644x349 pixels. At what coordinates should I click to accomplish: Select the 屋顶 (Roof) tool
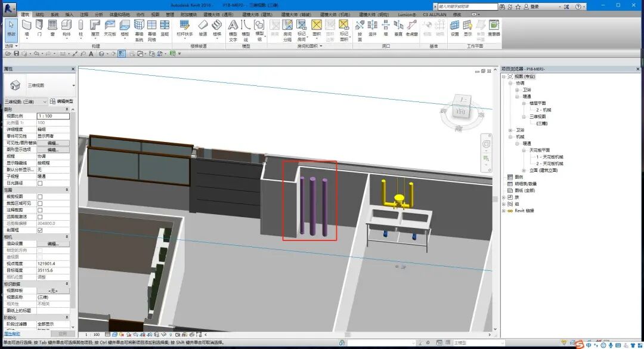[x=95, y=28]
